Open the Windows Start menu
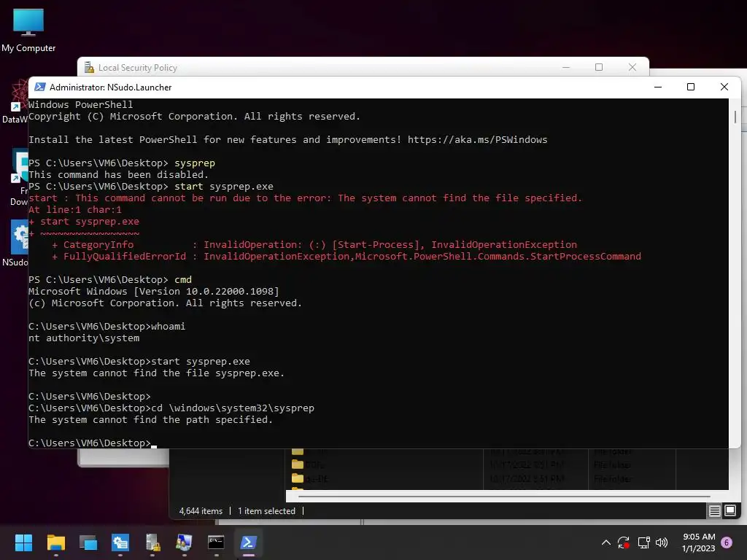 (x=23, y=542)
